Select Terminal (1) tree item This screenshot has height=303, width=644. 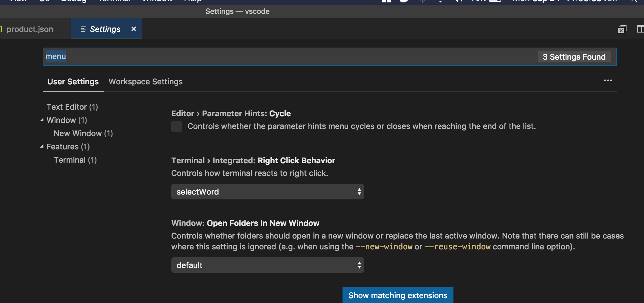75,160
